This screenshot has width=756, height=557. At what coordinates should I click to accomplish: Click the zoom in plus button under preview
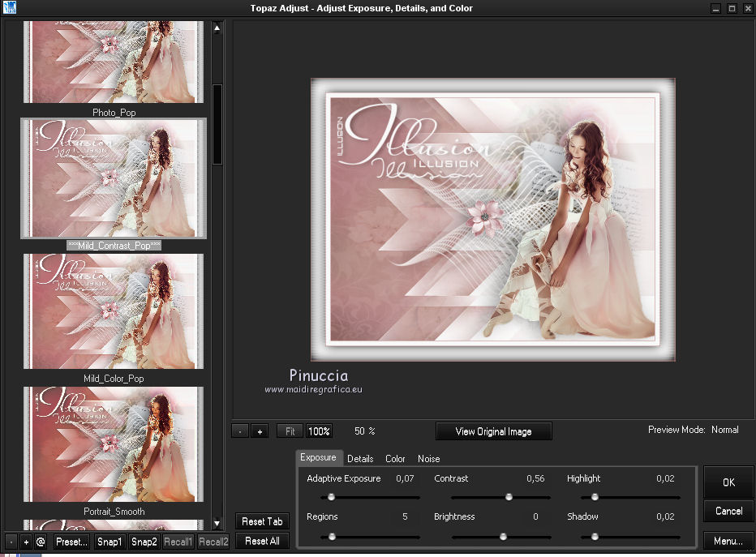(x=260, y=431)
